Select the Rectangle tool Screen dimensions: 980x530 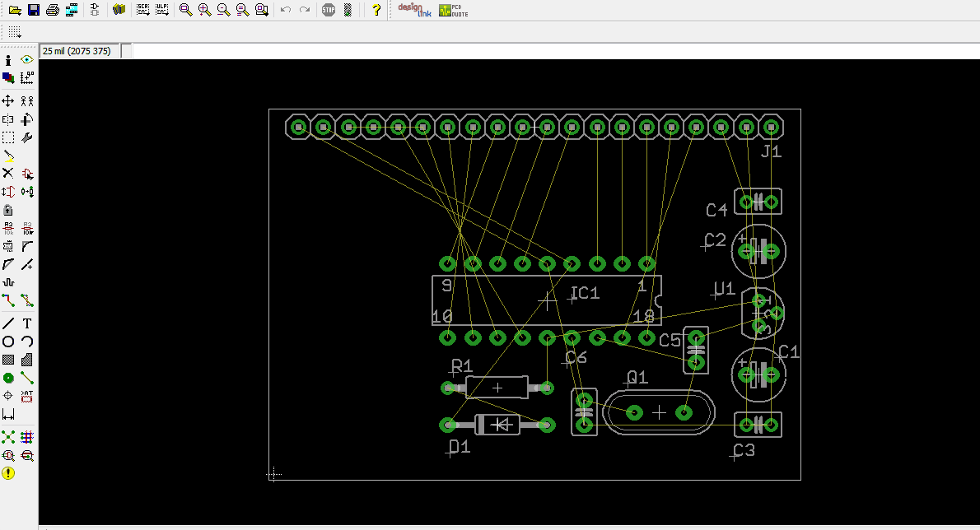[x=8, y=360]
